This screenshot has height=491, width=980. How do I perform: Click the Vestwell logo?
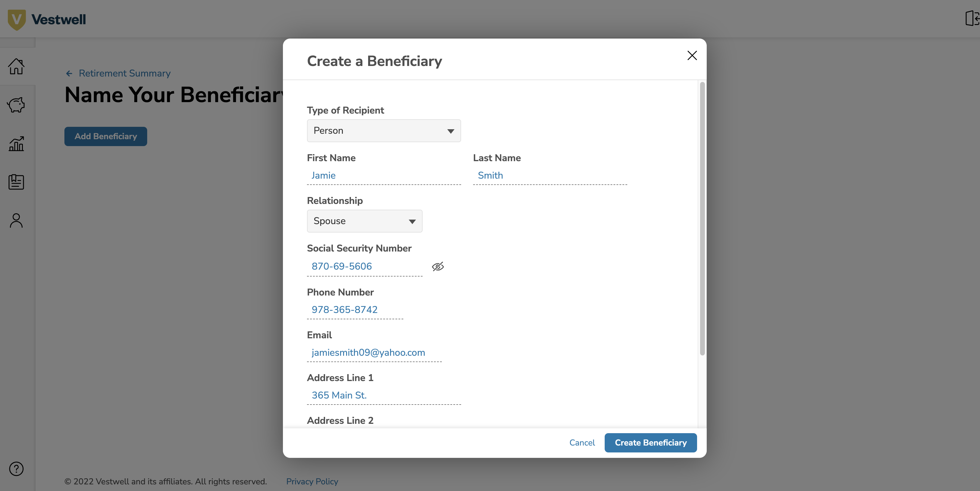(46, 19)
